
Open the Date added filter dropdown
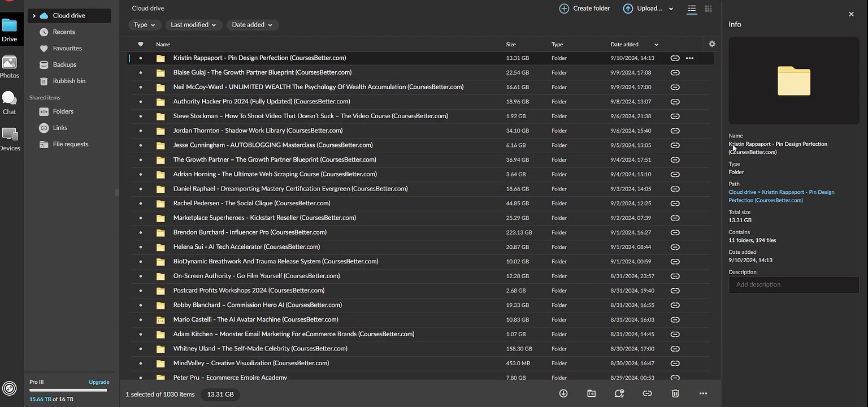coord(252,25)
